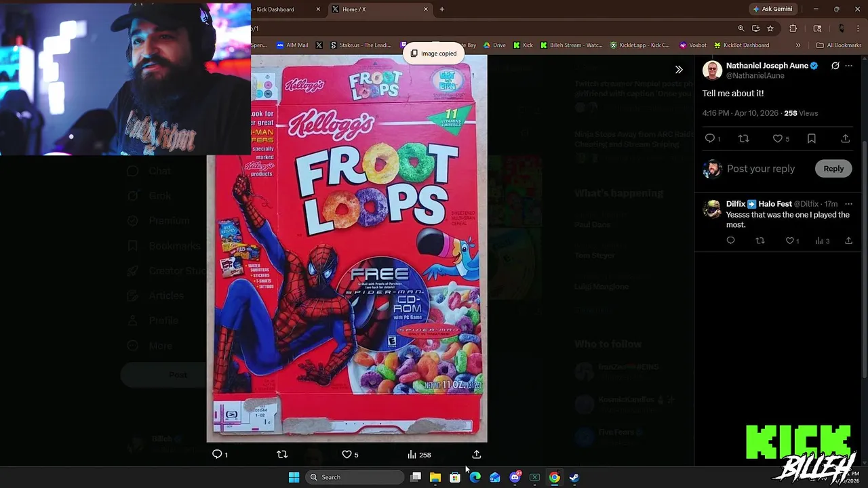Open Nathaniel Joseph Aune's profile name
The height and width of the screenshot is (488, 868).
pyautogui.click(x=767, y=66)
